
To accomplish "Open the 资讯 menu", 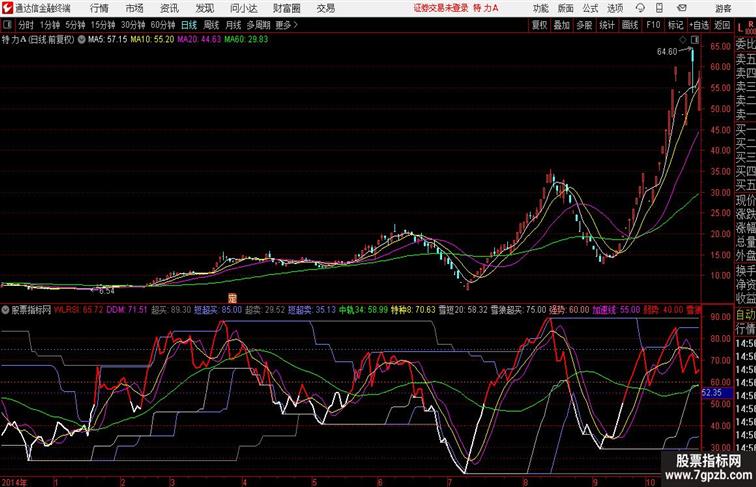I will coord(169,8).
